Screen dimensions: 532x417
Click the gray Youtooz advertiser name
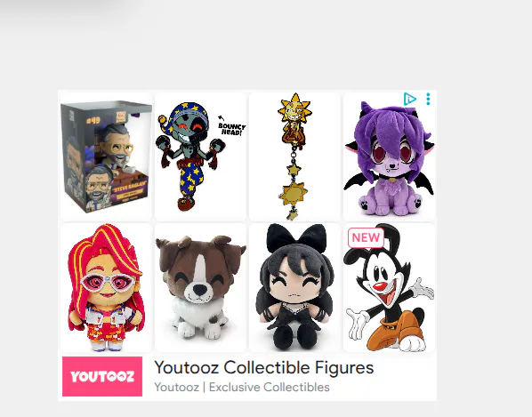pos(176,387)
